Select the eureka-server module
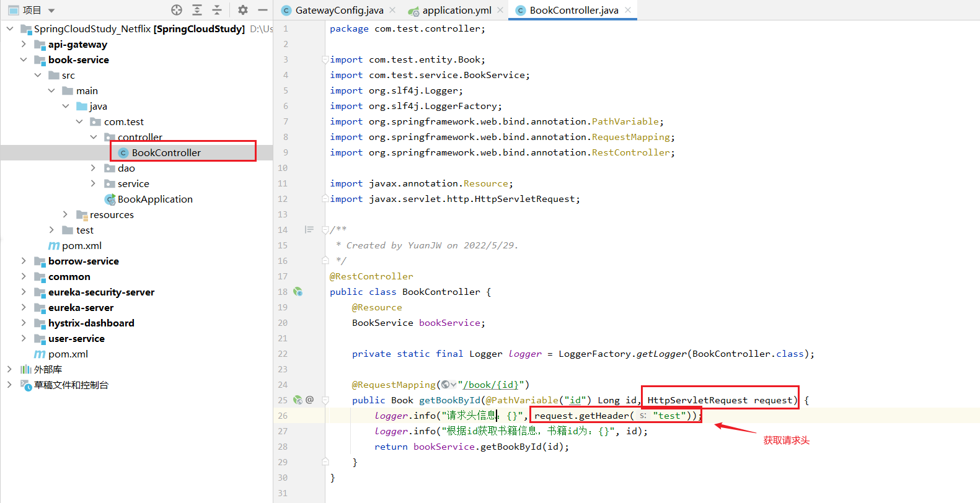 click(81, 307)
